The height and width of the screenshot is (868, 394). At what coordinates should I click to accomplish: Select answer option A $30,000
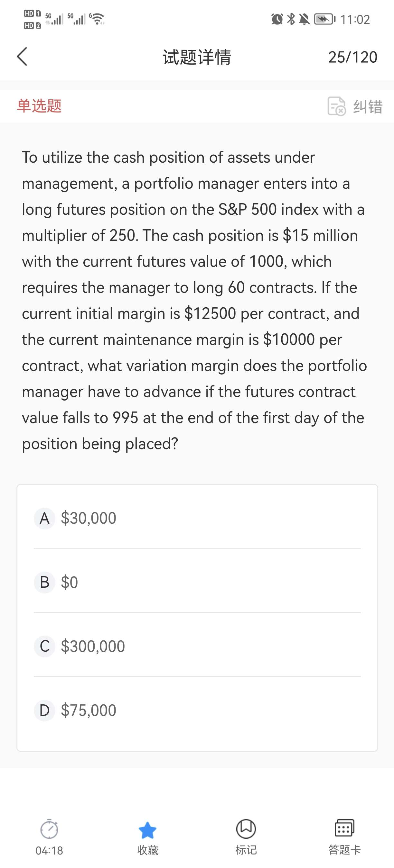click(x=89, y=518)
